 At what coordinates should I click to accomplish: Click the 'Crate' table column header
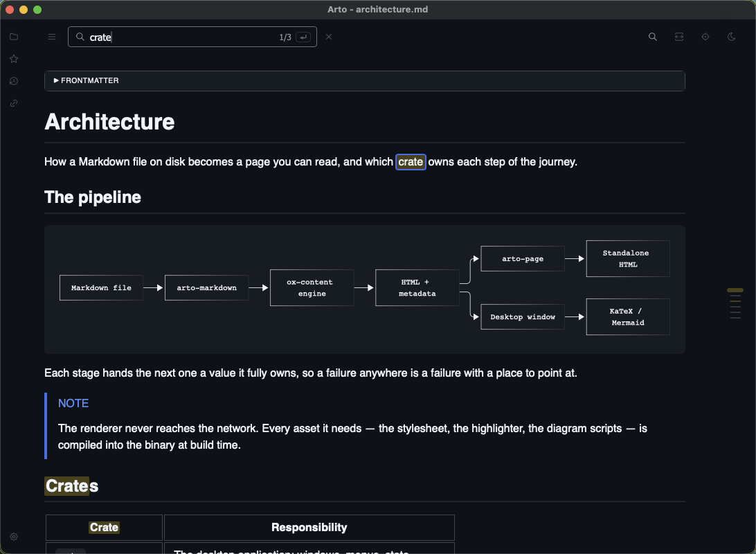point(104,528)
